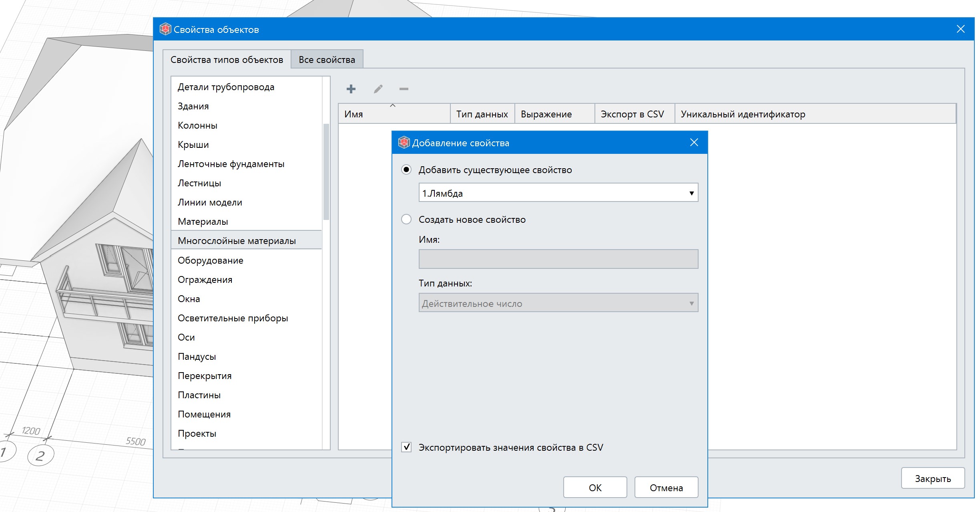Click Уникальный идентификатор column header

coord(815,114)
